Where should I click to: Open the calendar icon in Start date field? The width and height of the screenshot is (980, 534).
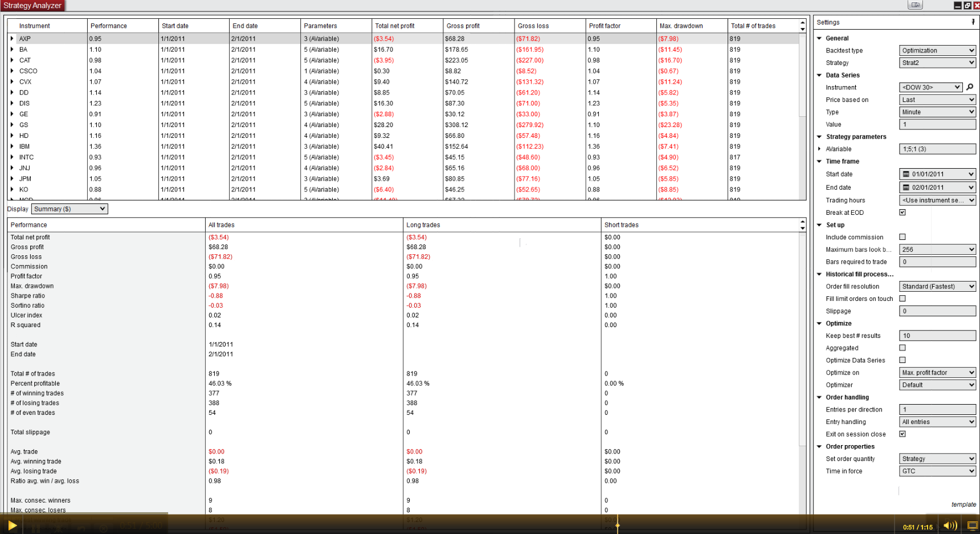906,174
